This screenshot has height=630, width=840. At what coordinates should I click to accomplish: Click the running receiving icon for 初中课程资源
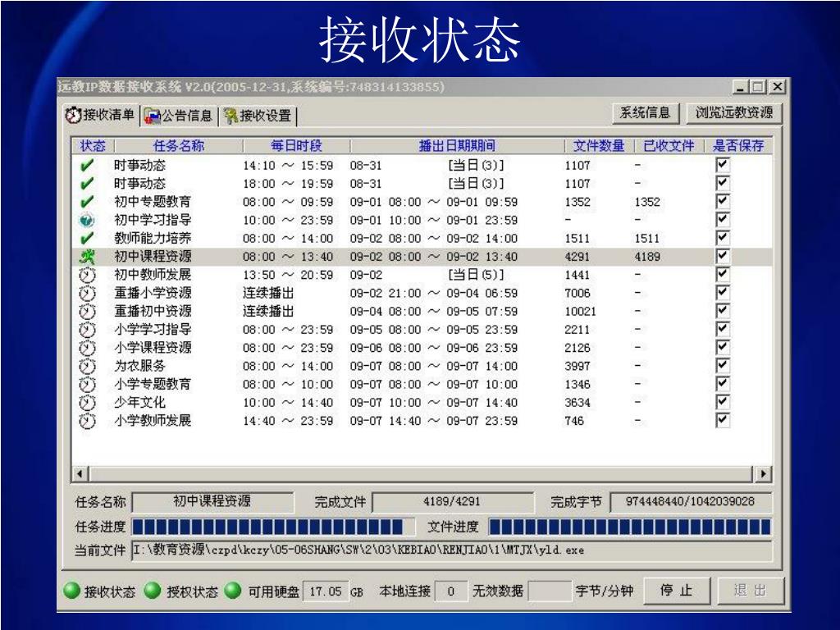pyautogui.click(x=87, y=257)
